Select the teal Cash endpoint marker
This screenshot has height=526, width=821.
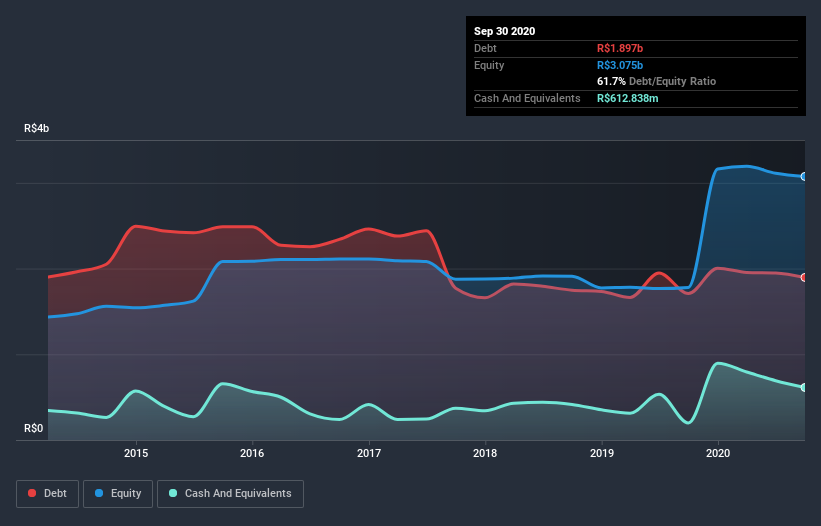(x=804, y=387)
